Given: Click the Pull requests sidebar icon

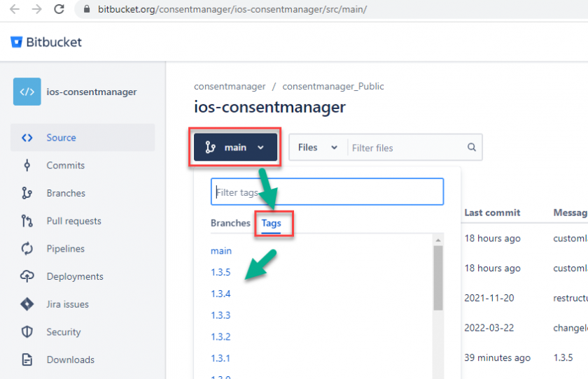Looking at the screenshot, I should (27, 221).
